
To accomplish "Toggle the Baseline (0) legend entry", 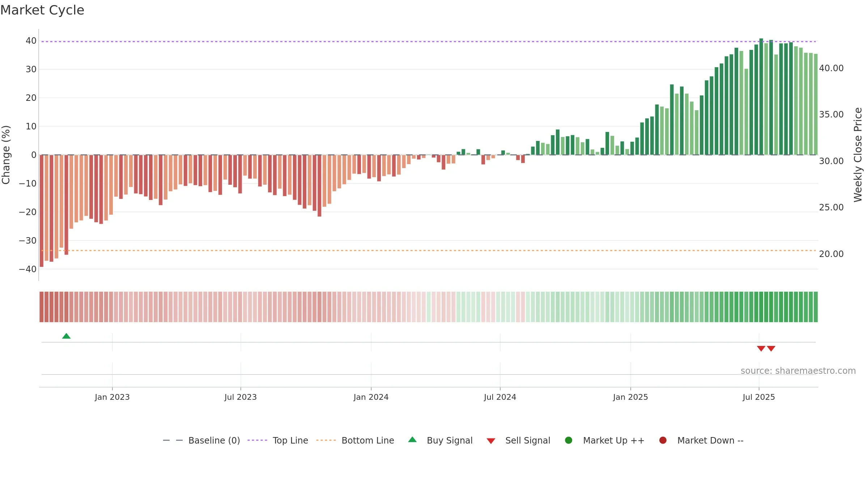I will tap(201, 440).
